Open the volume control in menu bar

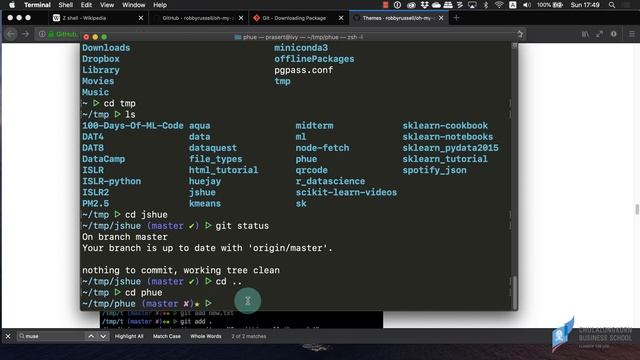tap(527, 5)
